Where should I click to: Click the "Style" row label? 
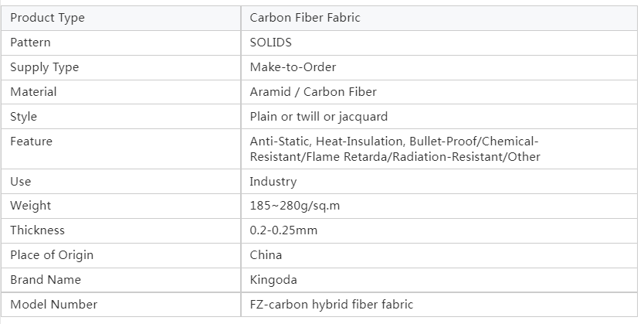[x=23, y=117]
